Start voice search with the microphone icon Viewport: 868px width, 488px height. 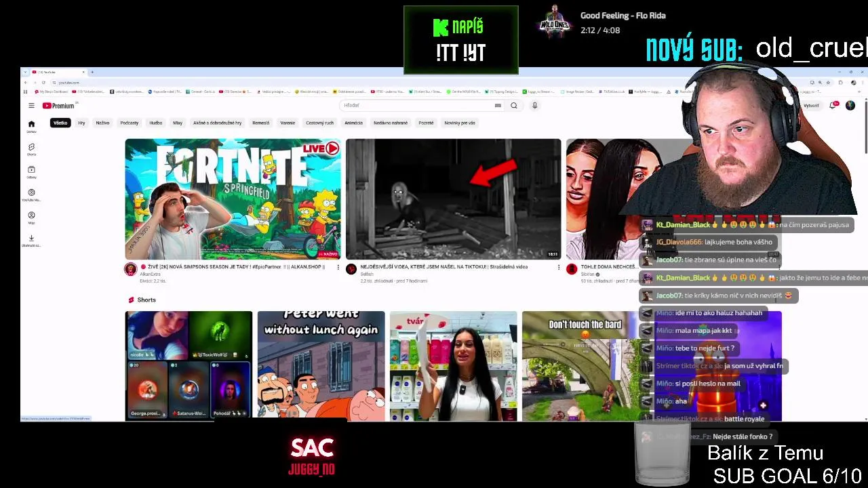click(534, 106)
